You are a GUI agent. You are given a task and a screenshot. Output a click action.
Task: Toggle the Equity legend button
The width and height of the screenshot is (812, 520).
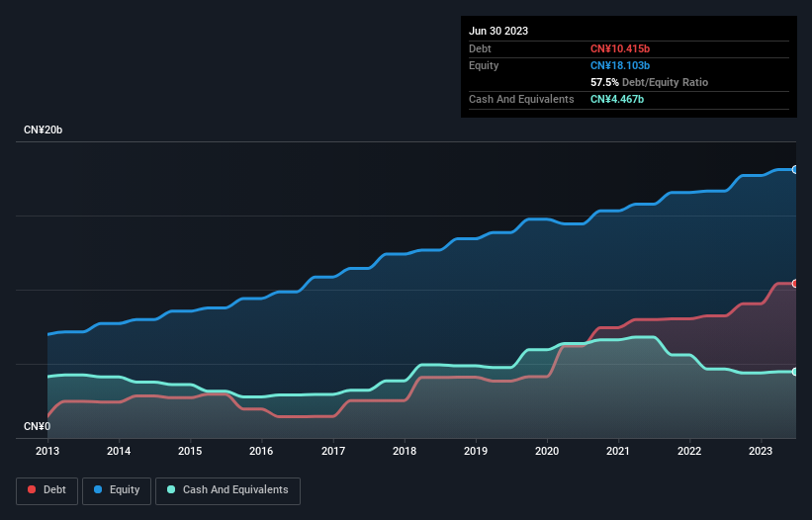117,490
